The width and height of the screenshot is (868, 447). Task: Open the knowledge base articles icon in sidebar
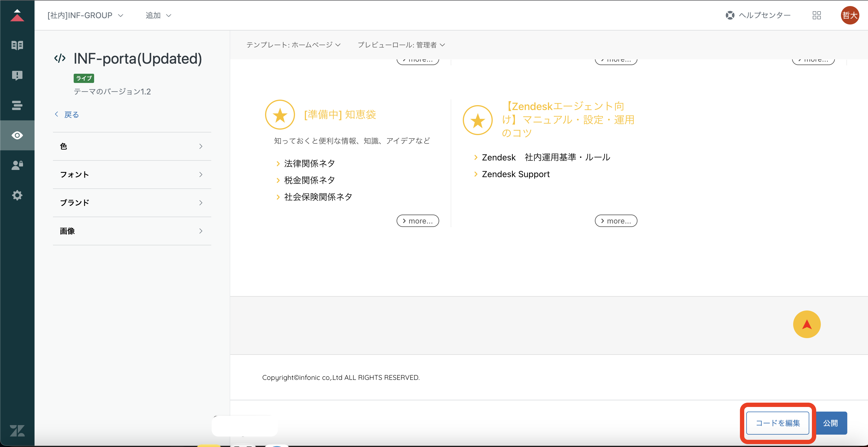point(17,45)
